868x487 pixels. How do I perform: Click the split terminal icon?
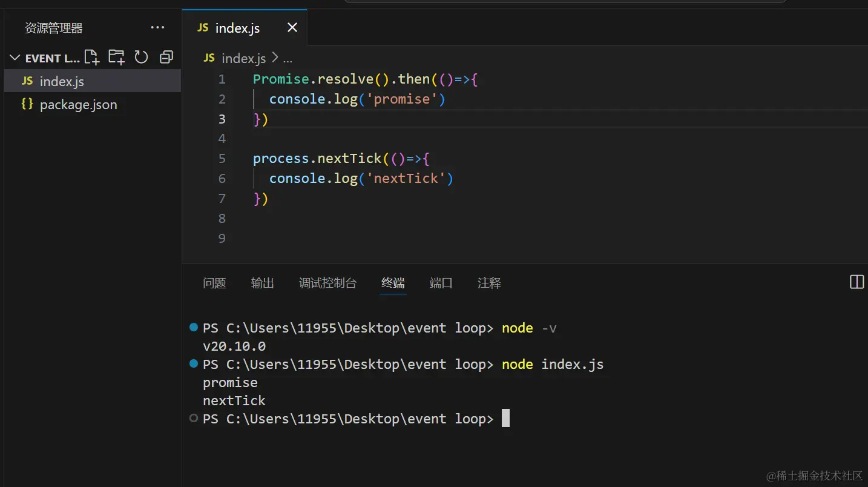pos(856,282)
